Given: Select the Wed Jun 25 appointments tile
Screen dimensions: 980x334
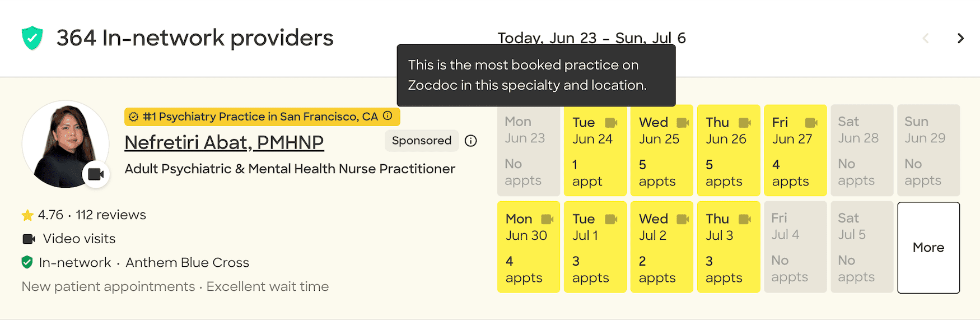Looking at the screenshot, I should (661, 150).
